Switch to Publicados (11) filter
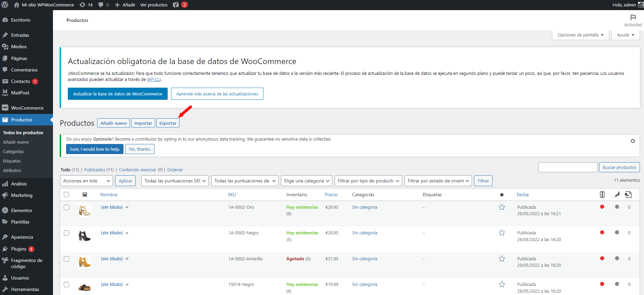Screen dimensions: 644x295 coord(99,170)
